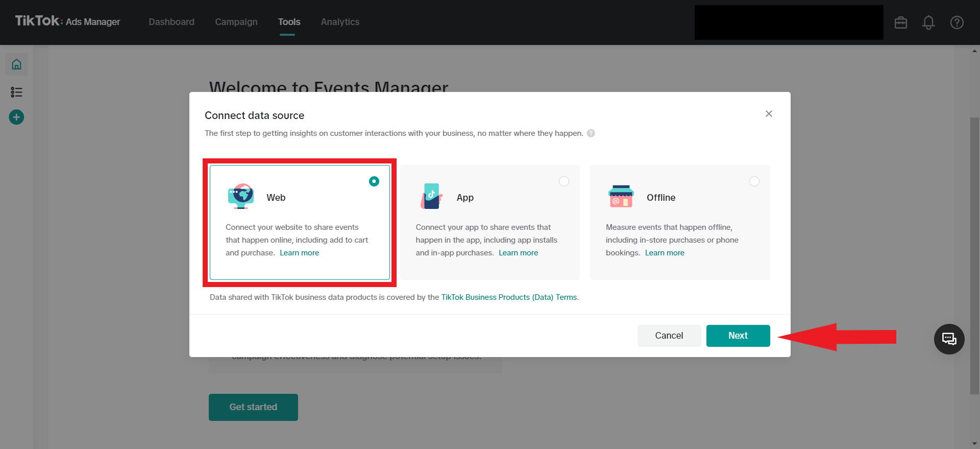Screen dimensions: 980x449
Task: Open the notifications bell
Action: click(928, 22)
